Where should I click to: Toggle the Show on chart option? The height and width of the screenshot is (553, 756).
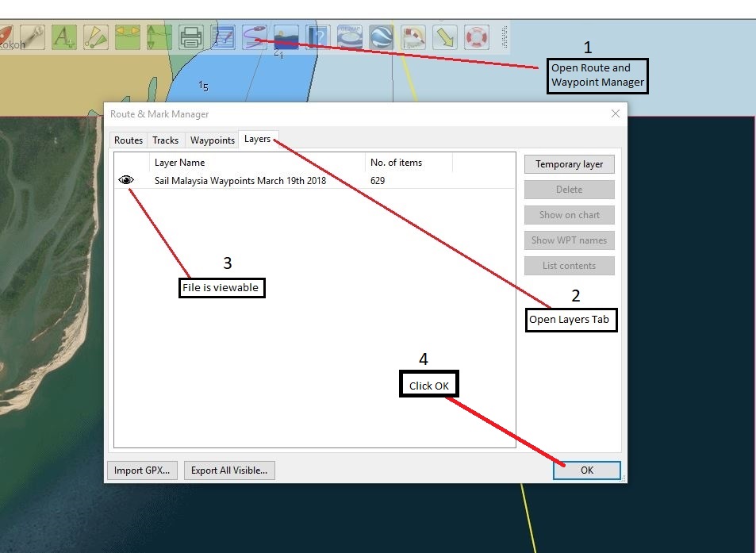tap(569, 214)
